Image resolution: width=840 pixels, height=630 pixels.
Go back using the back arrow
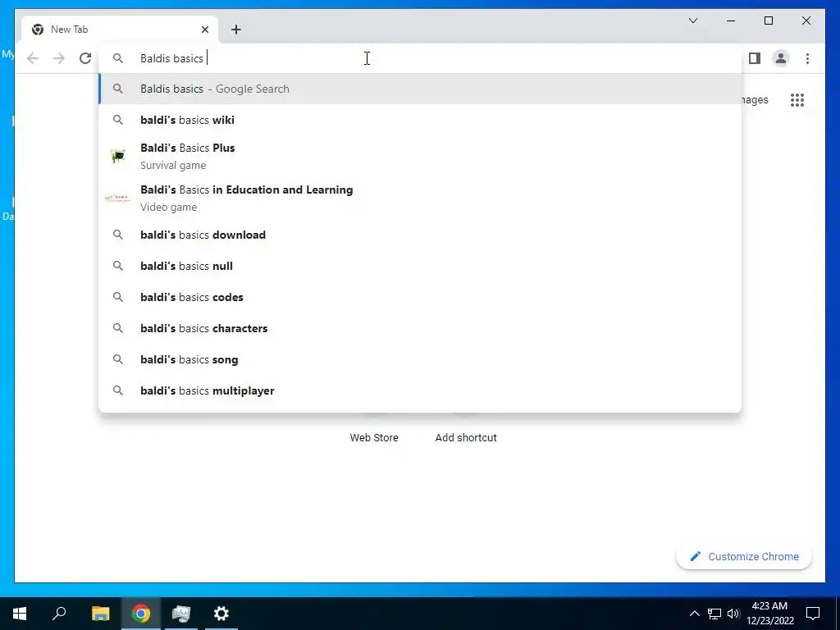(x=33, y=58)
